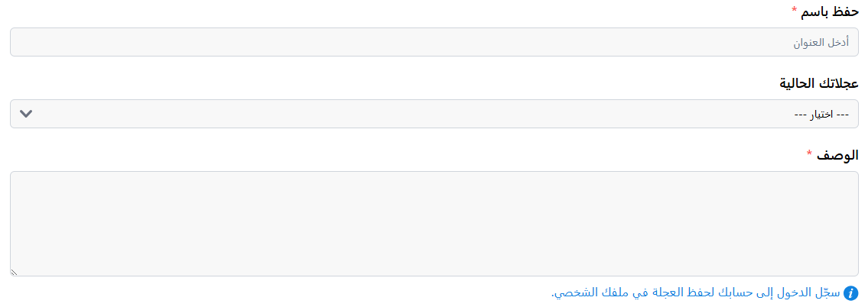Click the dropdown chevron arrow icon
868x307 pixels.
[26, 114]
